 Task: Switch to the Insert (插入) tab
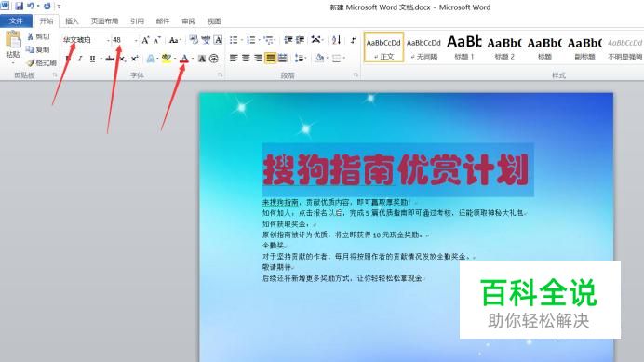click(72, 21)
